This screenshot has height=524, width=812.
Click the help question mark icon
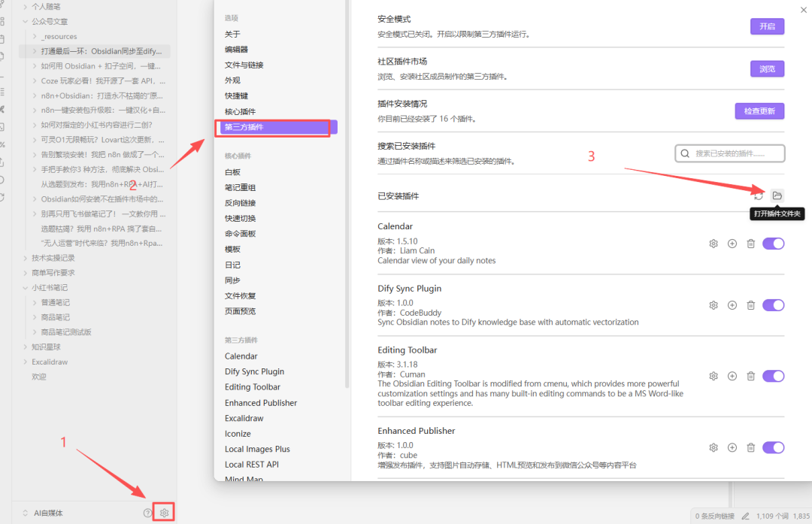click(148, 512)
